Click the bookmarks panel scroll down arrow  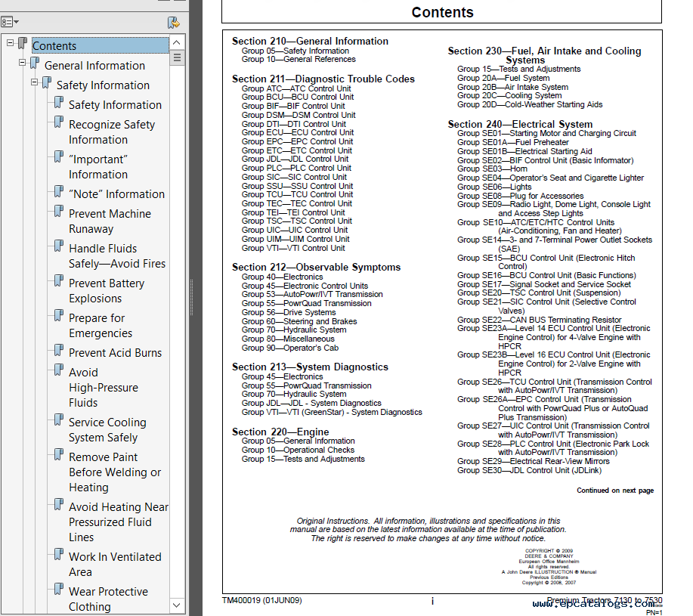pos(176,605)
